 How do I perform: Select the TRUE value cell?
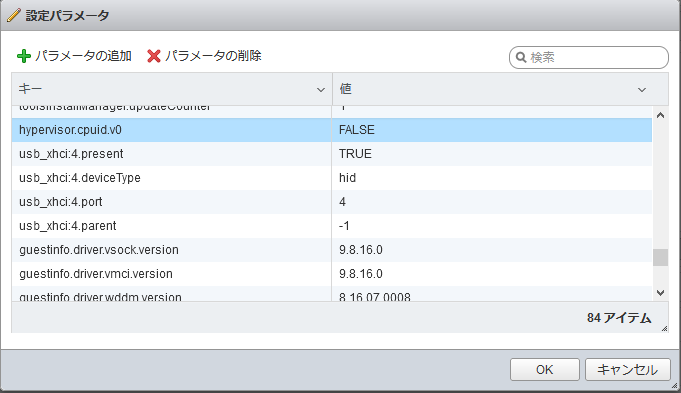pyautogui.click(x=355, y=154)
